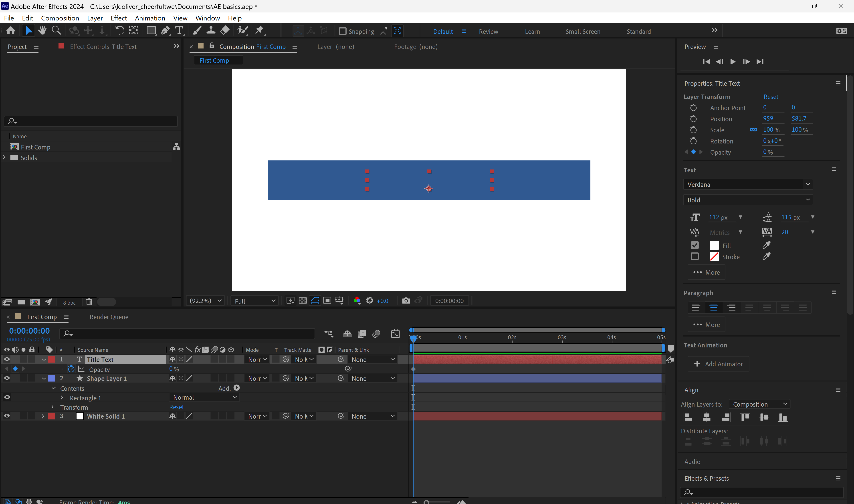The image size is (854, 504).
Task: Select the Pen tool
Action: click(x=165, y=30)
